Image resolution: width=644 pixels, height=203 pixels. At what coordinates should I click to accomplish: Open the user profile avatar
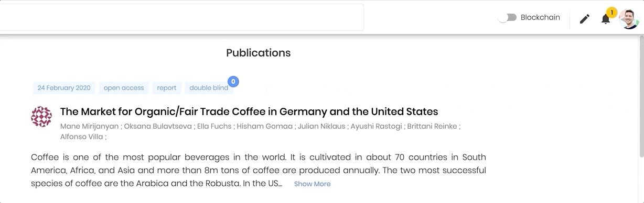click(x=629, y=19)
